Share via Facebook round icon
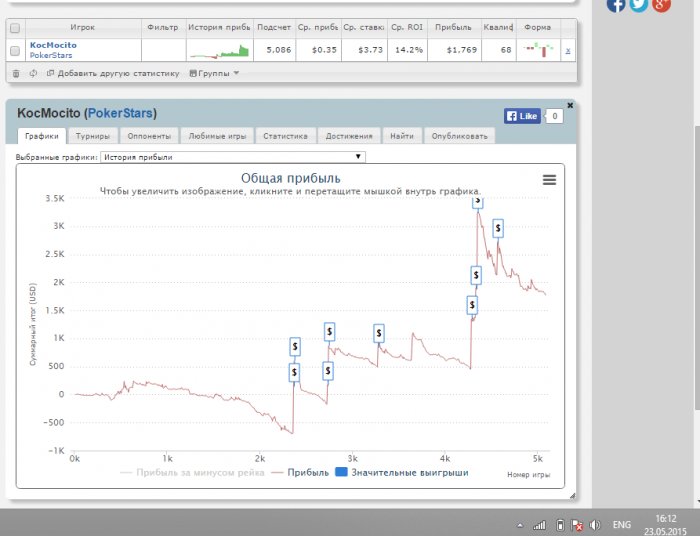This screenshot has width=700, height=536. point(616,5)
